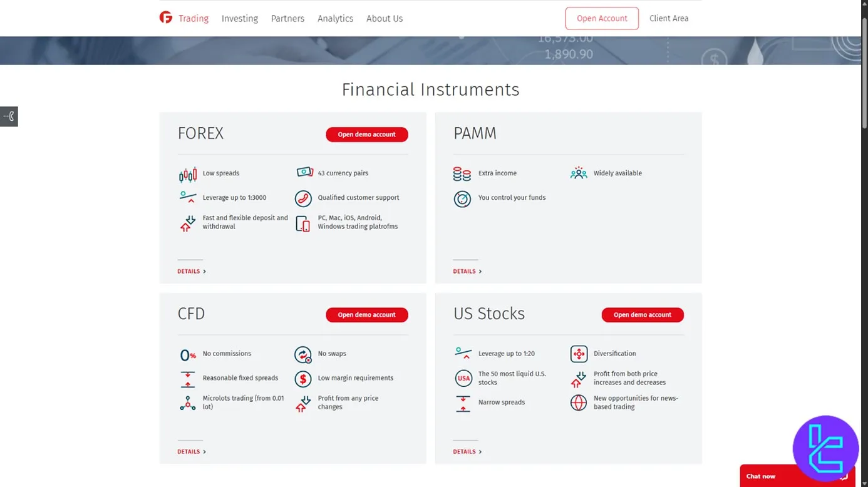Screen dimensions: 868x487
Task: Click the USA icon for most liquid stocks
Action: click(463, 379)
